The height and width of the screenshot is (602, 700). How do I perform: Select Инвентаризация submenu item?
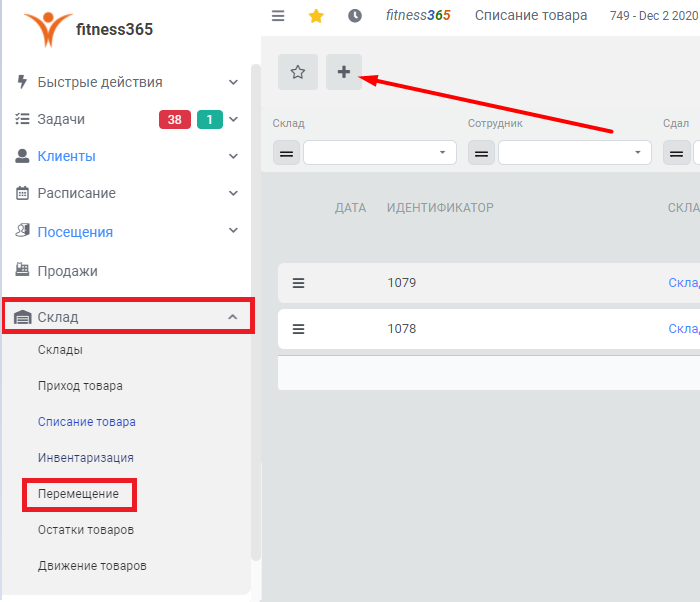tap(86, 458)
